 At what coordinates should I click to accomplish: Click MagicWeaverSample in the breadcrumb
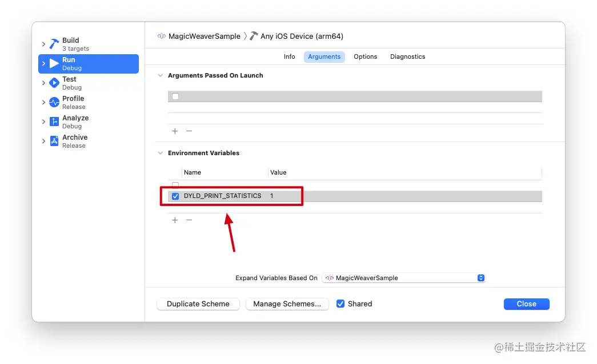[x=205, y=36]
